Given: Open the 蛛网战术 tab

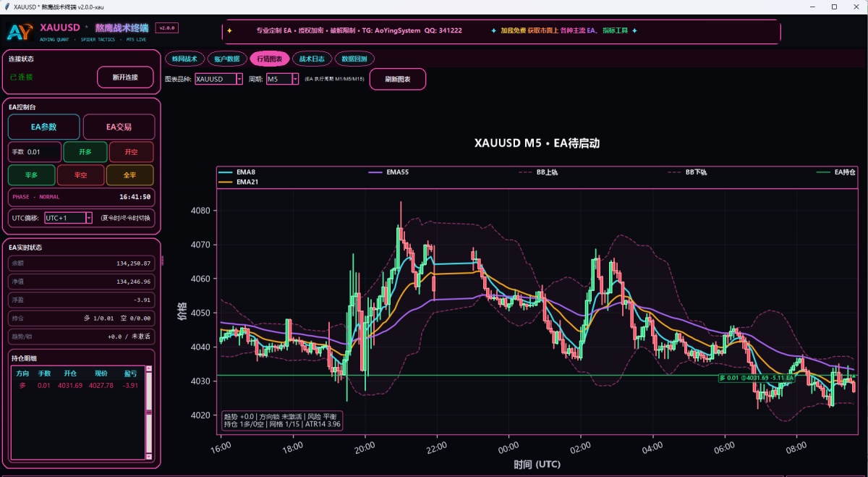Looking at the screenshot, I should click(184, 59).
